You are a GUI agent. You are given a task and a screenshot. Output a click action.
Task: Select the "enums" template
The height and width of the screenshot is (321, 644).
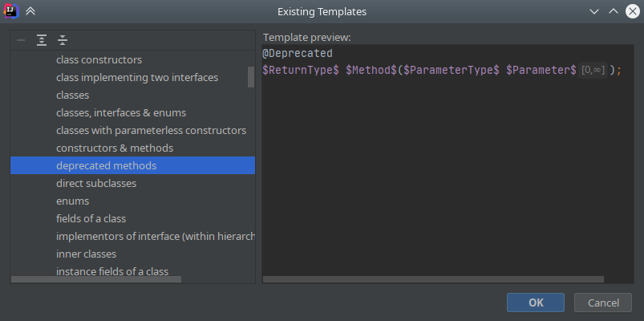(72, 201)
